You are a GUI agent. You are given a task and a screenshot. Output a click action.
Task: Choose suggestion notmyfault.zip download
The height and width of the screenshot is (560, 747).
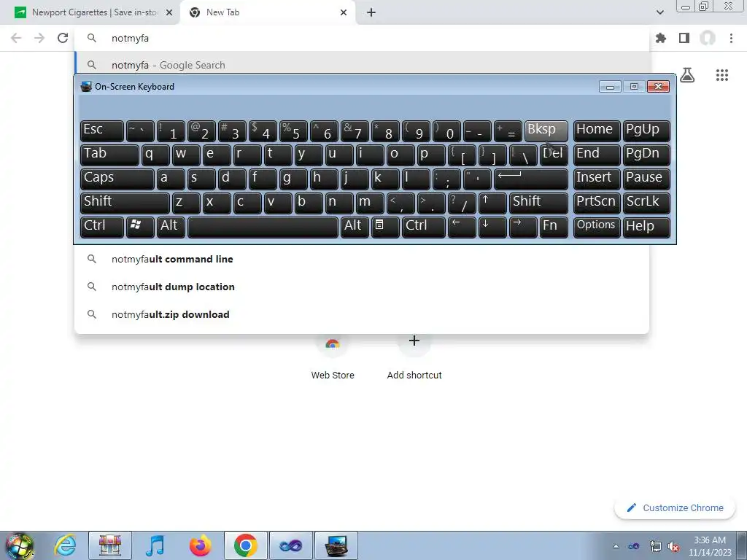coord(362,314)
